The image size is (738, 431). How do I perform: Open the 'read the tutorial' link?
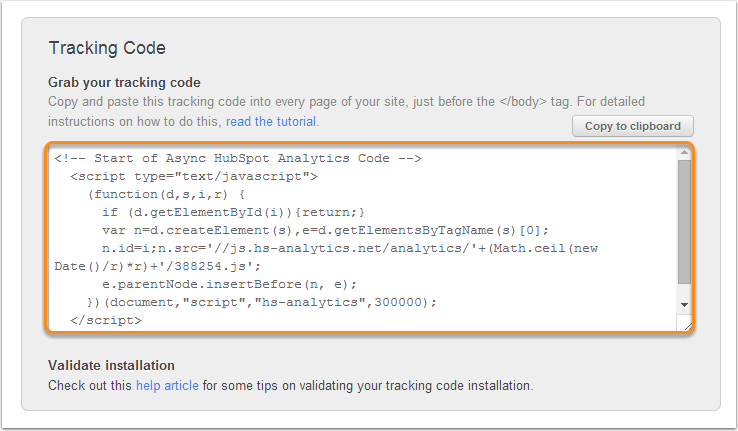tap(271, 121)
